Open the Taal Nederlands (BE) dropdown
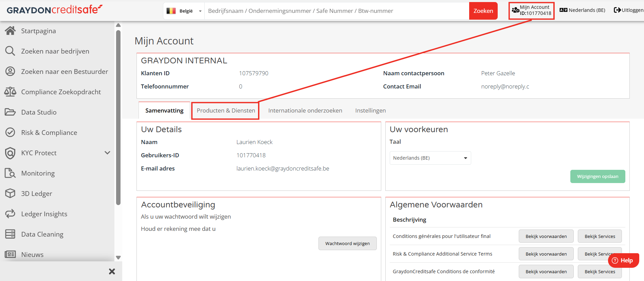Image resolution: width=644 pixels, height=281 pixels. click(430, 158)
